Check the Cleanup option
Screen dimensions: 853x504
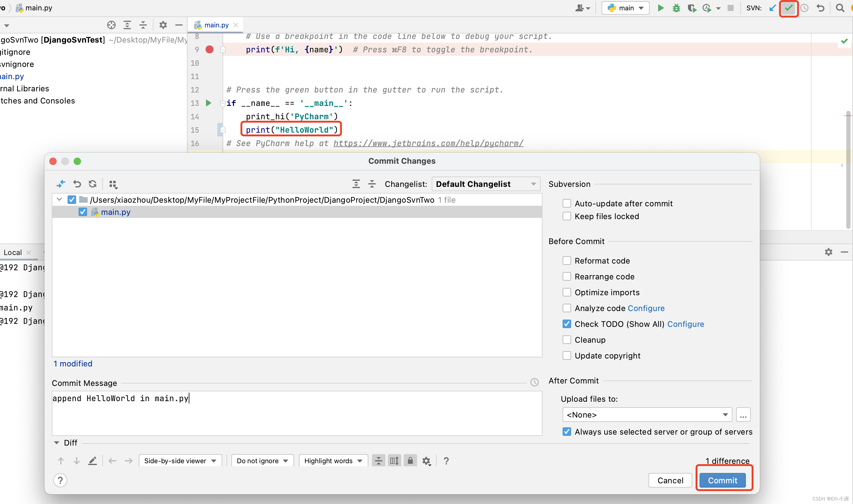coord(567,340)
